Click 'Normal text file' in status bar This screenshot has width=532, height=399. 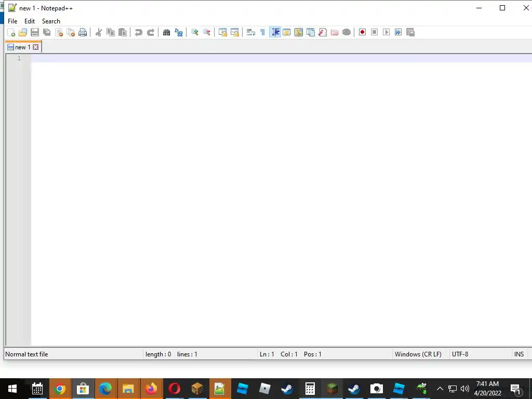click(27, 354)
